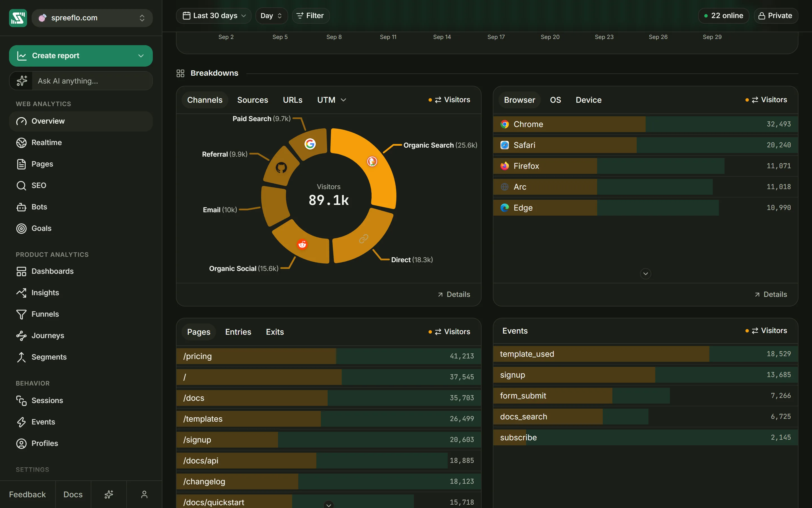Toggle the Private visibility button

click(776, 16)
